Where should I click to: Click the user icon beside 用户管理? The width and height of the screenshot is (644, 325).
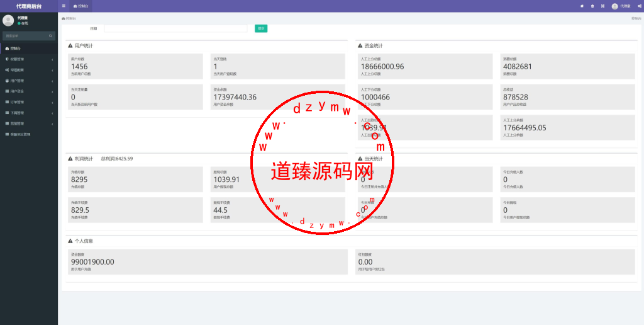pyautogui.click(x=7, y=81)
